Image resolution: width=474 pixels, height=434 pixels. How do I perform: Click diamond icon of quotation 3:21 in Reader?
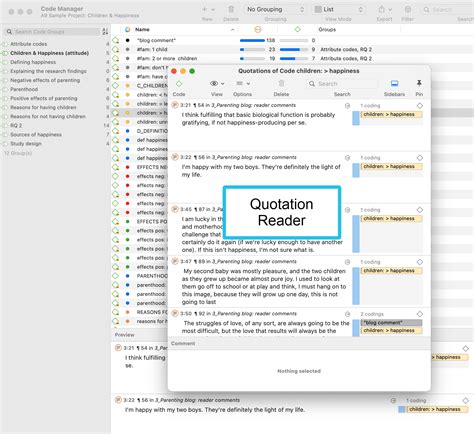pyautogui.click(x=420, y=106)
